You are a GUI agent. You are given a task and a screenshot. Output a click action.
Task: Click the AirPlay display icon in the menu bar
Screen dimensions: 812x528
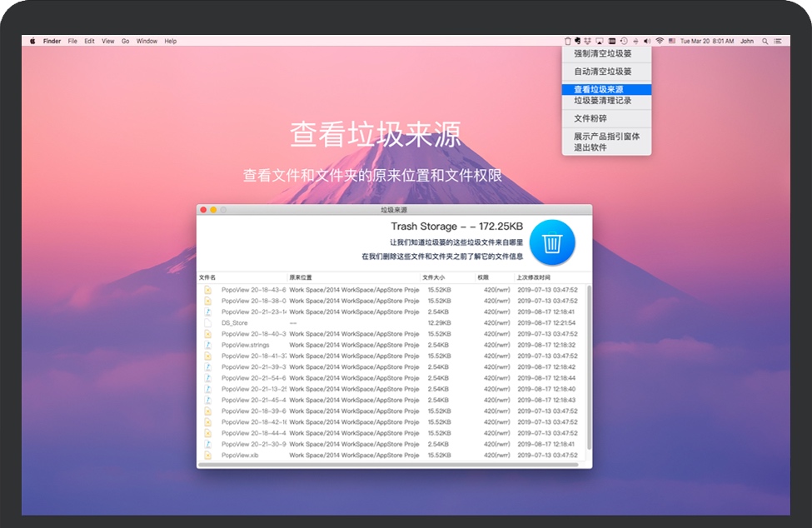coord(600,41)
